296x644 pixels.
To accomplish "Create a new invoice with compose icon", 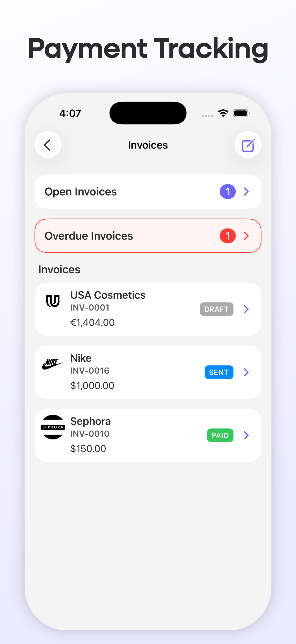I will 248,145.
